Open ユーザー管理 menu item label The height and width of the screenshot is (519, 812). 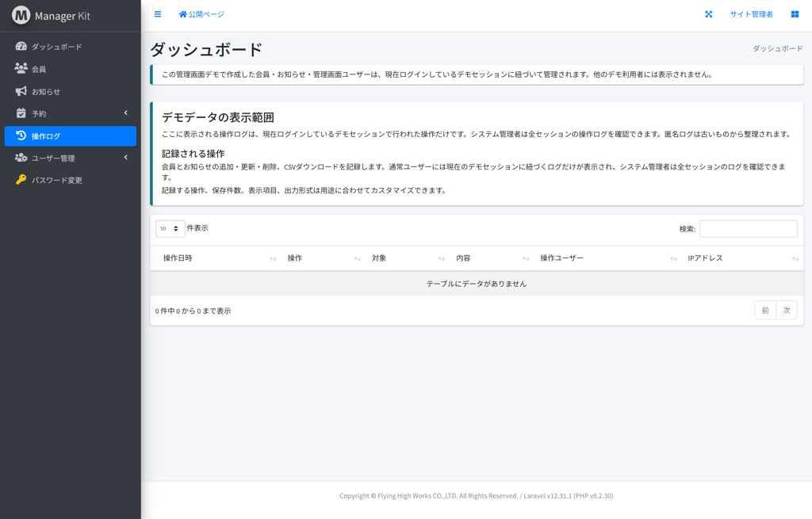pos(53,158)
